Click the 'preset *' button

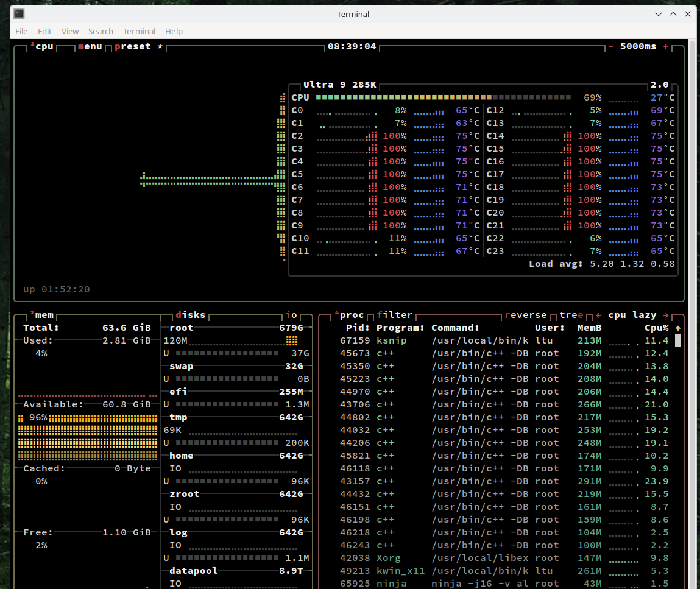[138, 46]
